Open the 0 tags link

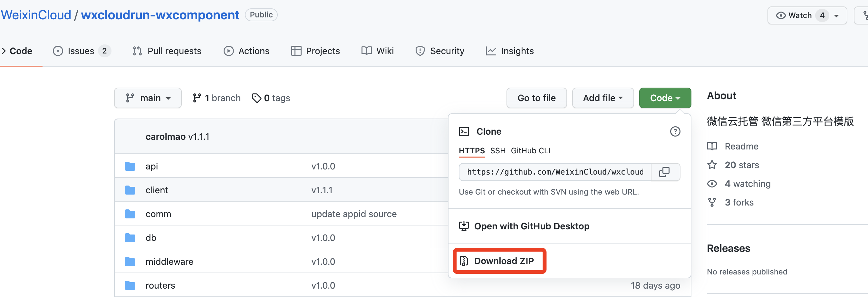271,98
